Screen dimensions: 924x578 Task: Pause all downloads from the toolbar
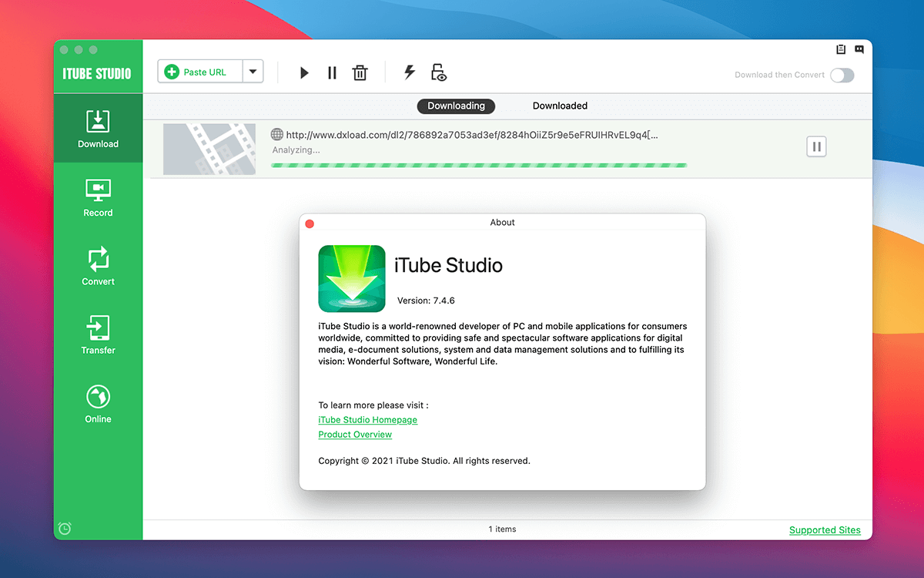332,72
